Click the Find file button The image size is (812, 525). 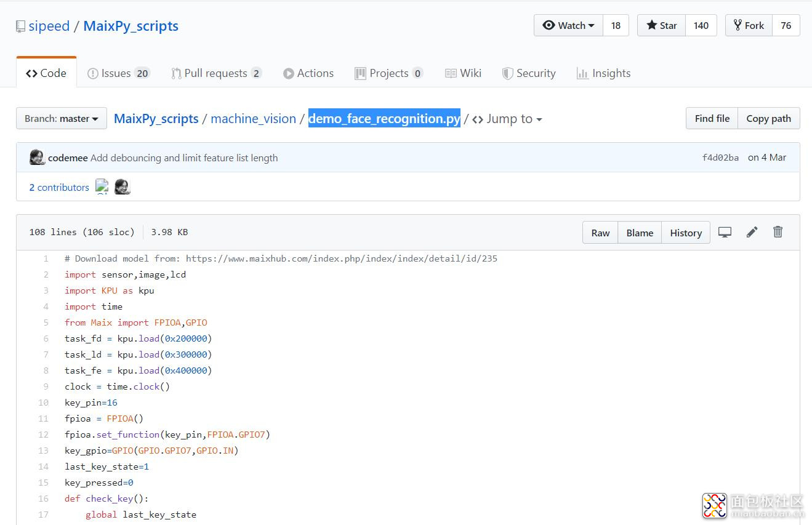click(x=712, y=118)
